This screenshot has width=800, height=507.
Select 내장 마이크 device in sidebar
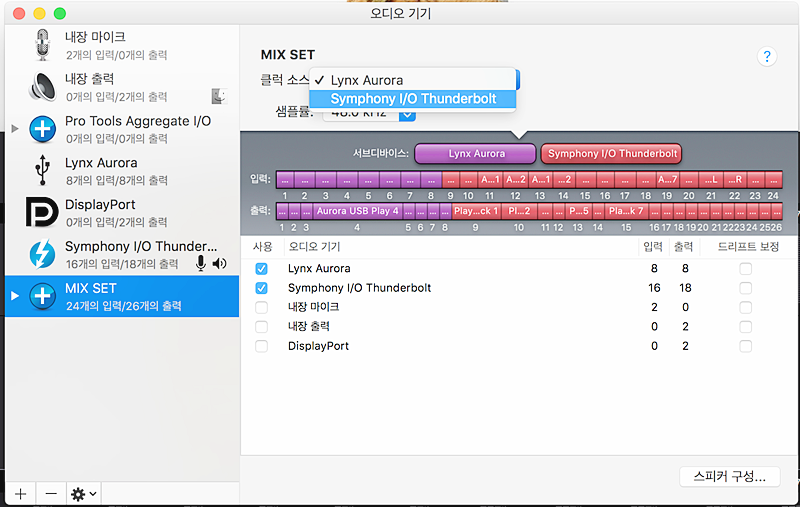pyautogui.click(x=122, y=45)
